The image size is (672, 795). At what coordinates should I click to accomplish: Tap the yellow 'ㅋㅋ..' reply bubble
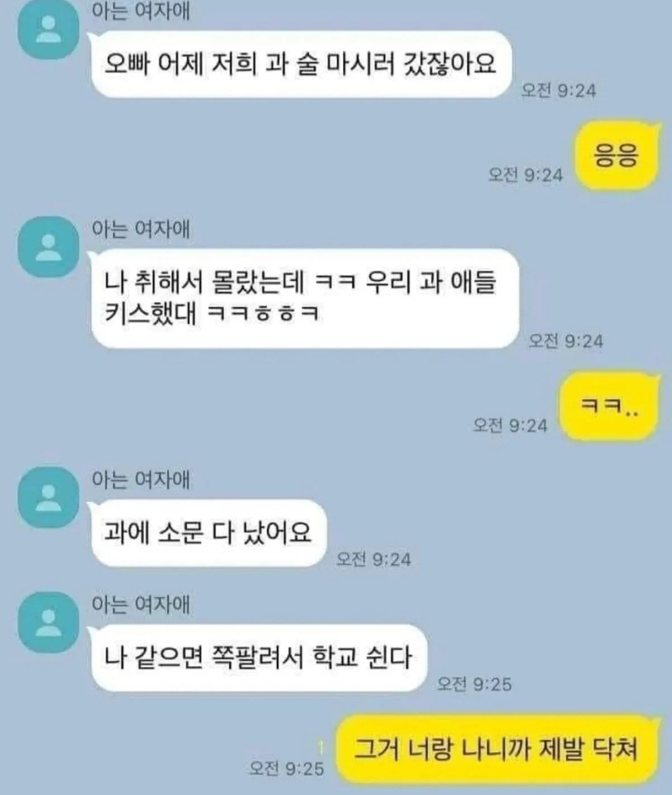coord(609,407)
